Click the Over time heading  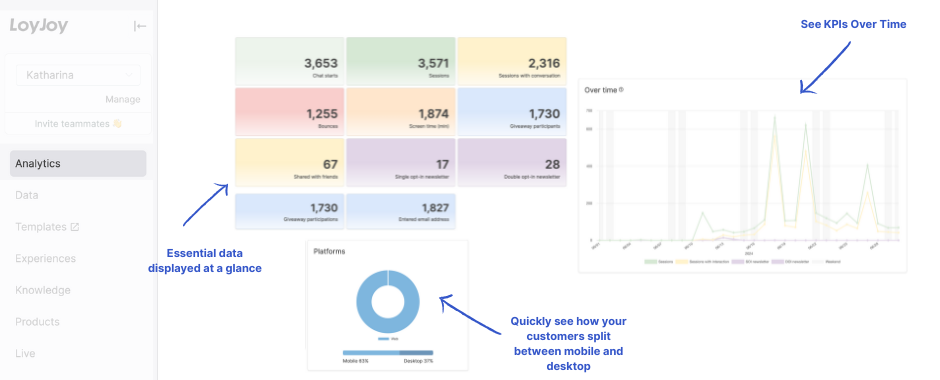pos(601,89)
